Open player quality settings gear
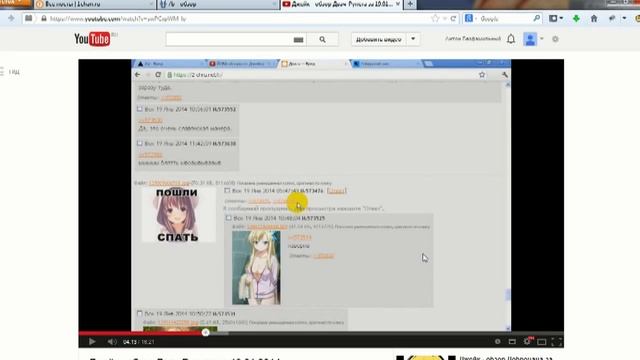The height and width of the screenshot is (360, 640). pyautogui.click(x=527, y=341)
